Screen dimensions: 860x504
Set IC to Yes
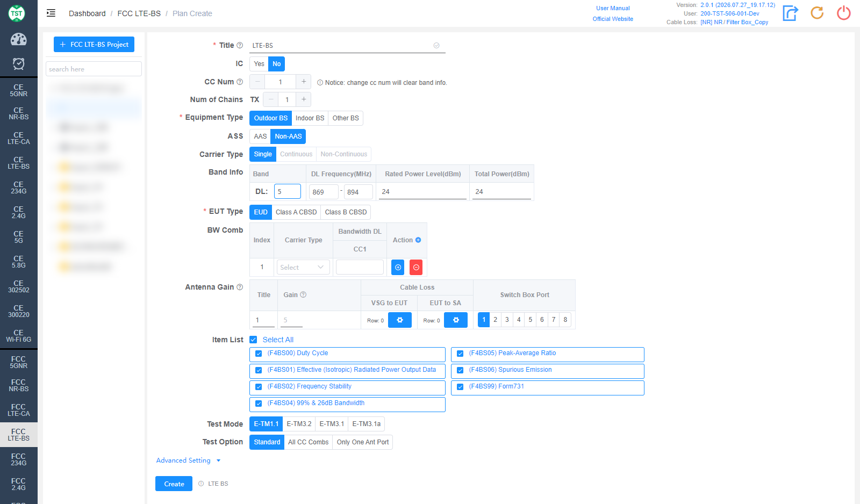click(259, 64)
